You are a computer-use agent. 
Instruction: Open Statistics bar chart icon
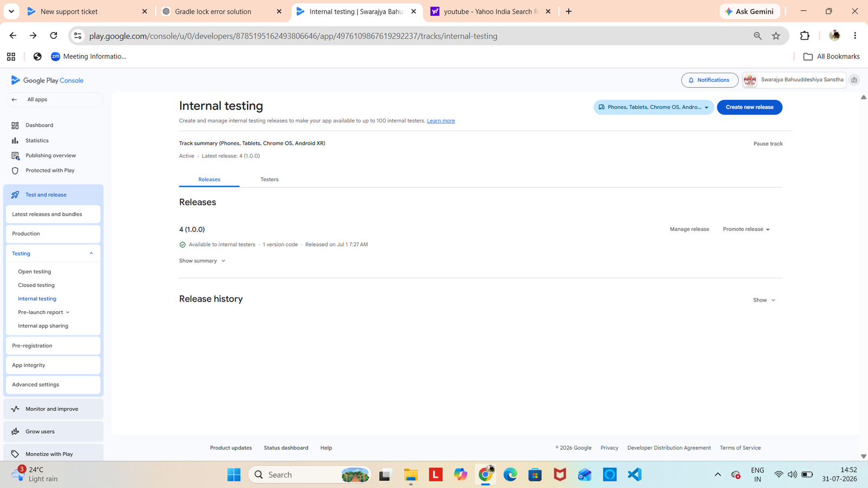[x=15, y=140]
